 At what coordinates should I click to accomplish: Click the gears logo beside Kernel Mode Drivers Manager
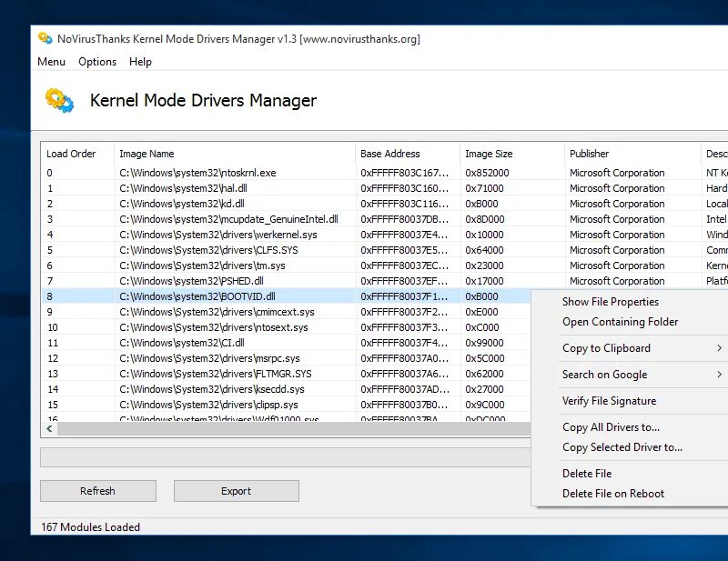(x=59, y=100)
